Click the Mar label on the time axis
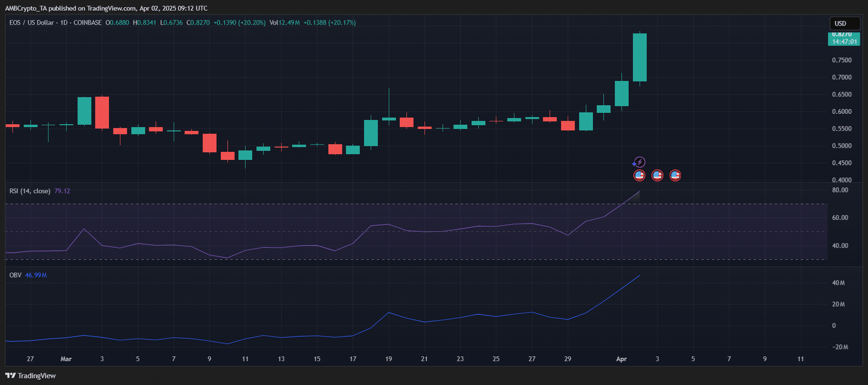868x385 pixels. click(66, 359)
